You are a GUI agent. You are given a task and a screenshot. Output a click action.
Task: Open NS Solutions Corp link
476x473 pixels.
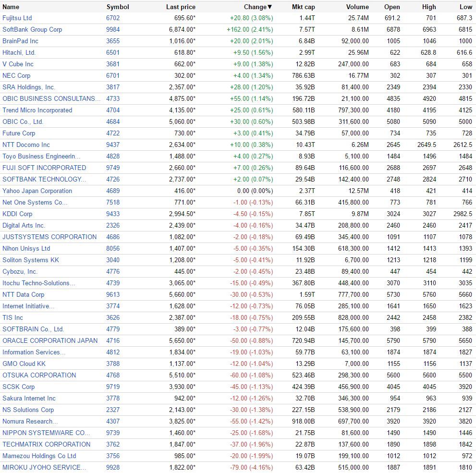point(28,410)
